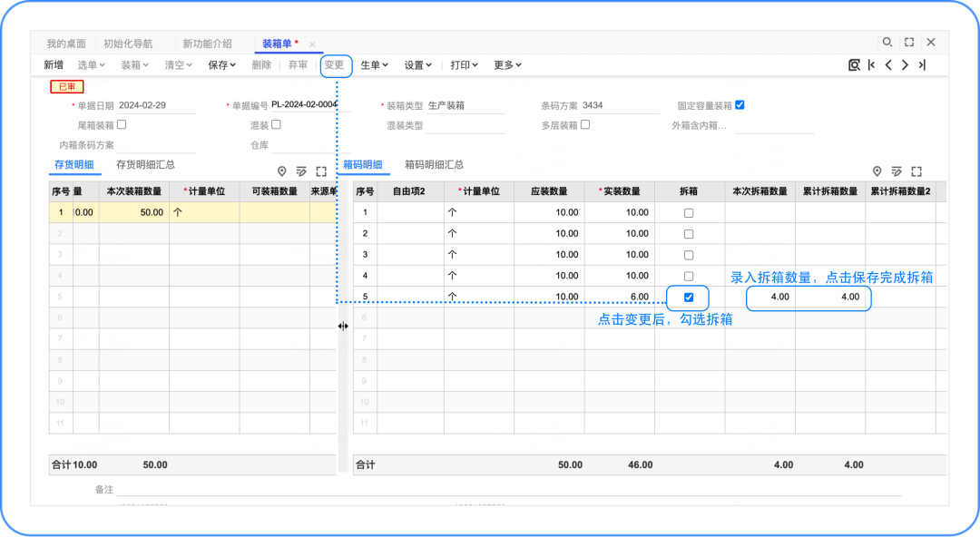Check the 拆箱 box in row 1
The height and width of the screenshot is (537, 980).
(689, 213)
